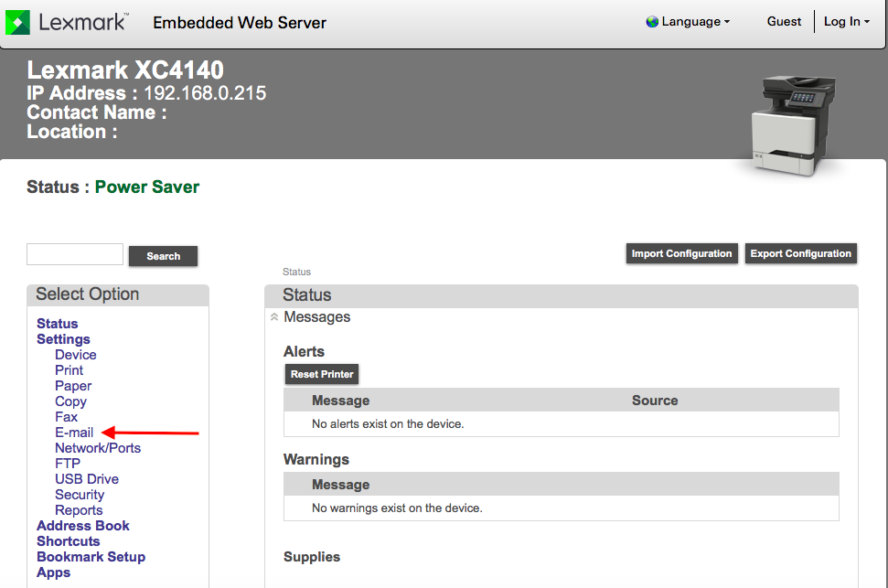Select Network/Ports in the sidebar
This screenshot has height=588, width=888.
click(98, 448)
